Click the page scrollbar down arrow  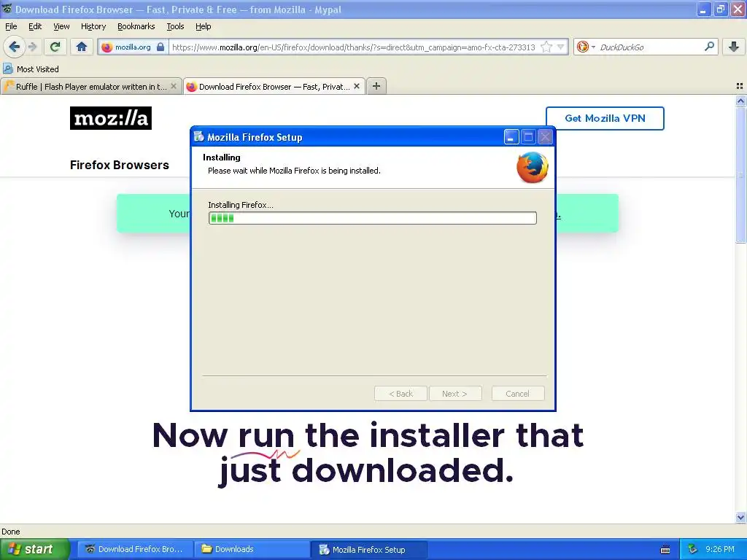(740, 517)
